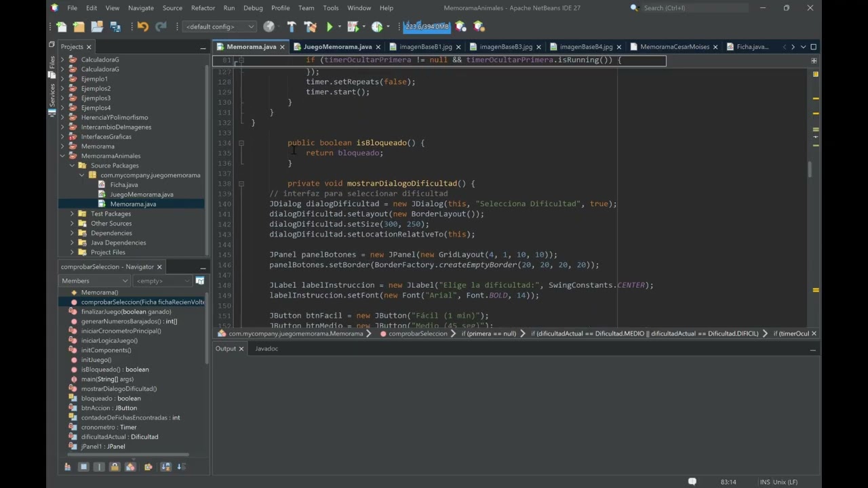Minimize the Navigator panel

tap(203, 267)
